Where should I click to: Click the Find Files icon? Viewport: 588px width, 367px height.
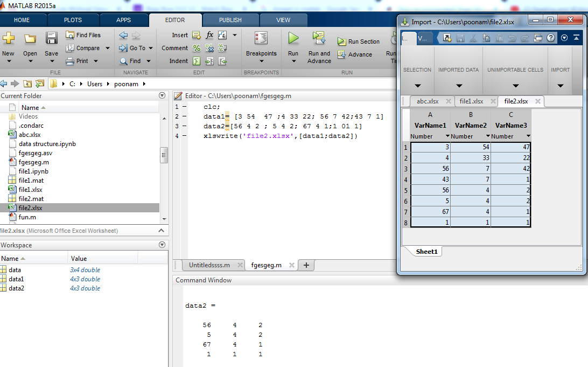70,35
